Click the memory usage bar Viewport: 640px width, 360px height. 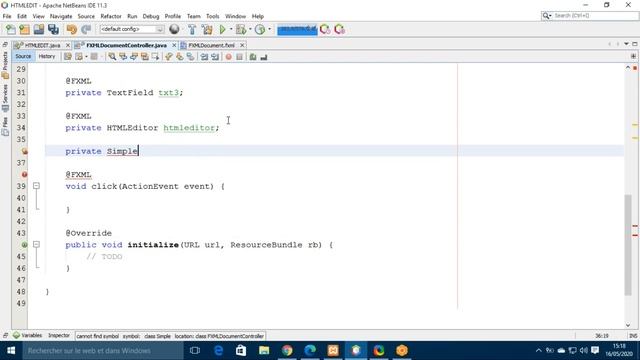(x=297, y=29)
